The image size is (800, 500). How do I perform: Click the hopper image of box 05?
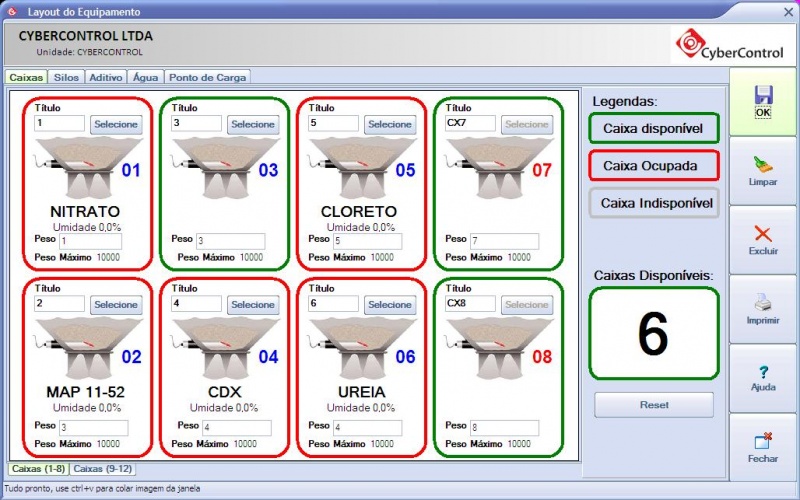(x=361, y=167)
